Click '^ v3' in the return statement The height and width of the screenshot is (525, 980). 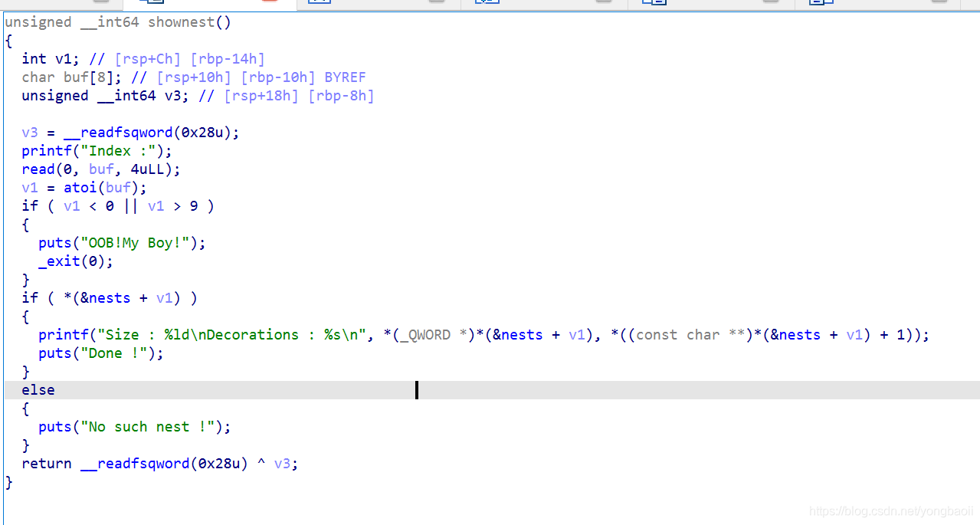(x=274, y=464)
